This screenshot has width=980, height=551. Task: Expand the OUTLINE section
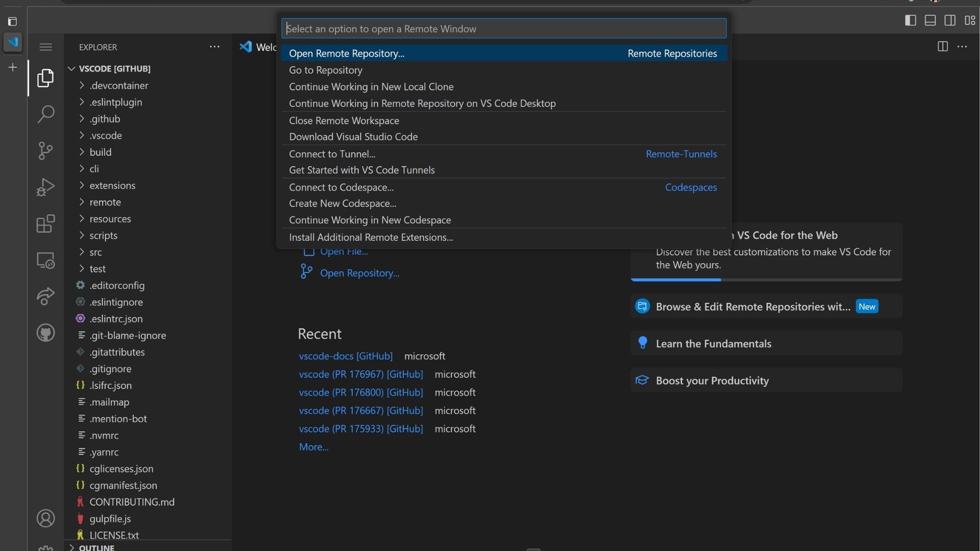pos(71,547)
